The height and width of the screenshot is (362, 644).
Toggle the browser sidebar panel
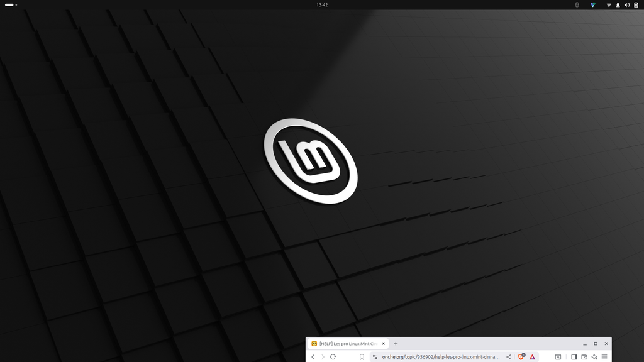coord(574,357)
